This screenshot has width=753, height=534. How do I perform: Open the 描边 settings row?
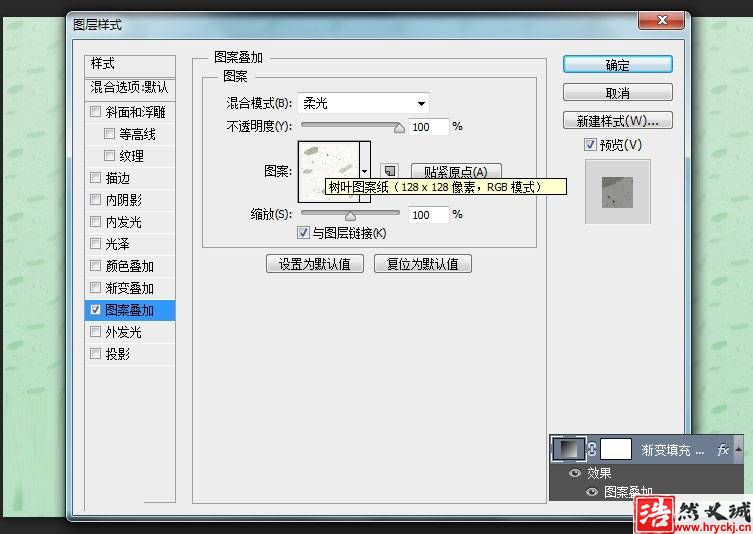pos(130,178)
